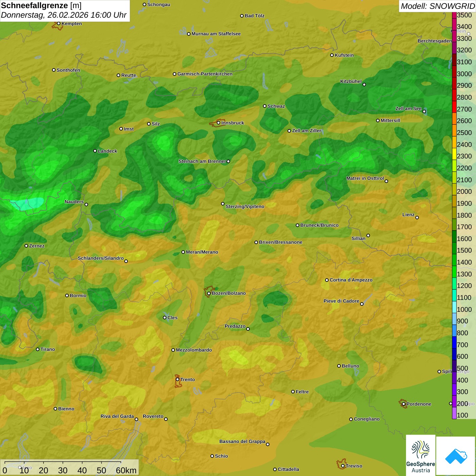The width and height of the screenshot is (476, 476).
Task: Select the Modell: SNOWGRID label
Action: pyautogui.click(x=438, y=6)
